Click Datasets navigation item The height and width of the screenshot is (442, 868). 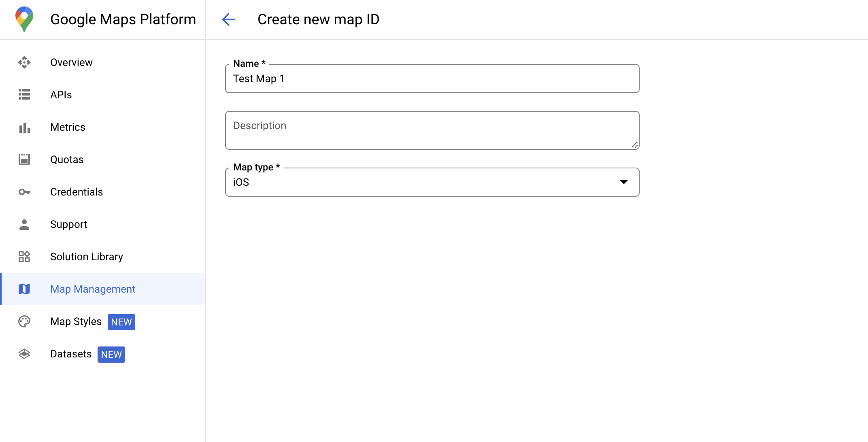(71, 354)
